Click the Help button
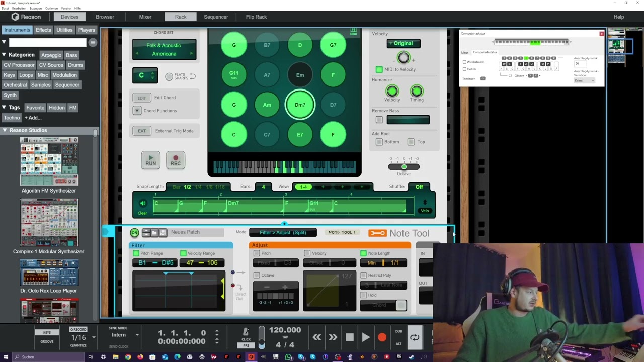This screenshot has width=644, height=362. click(x=619, y=17)
